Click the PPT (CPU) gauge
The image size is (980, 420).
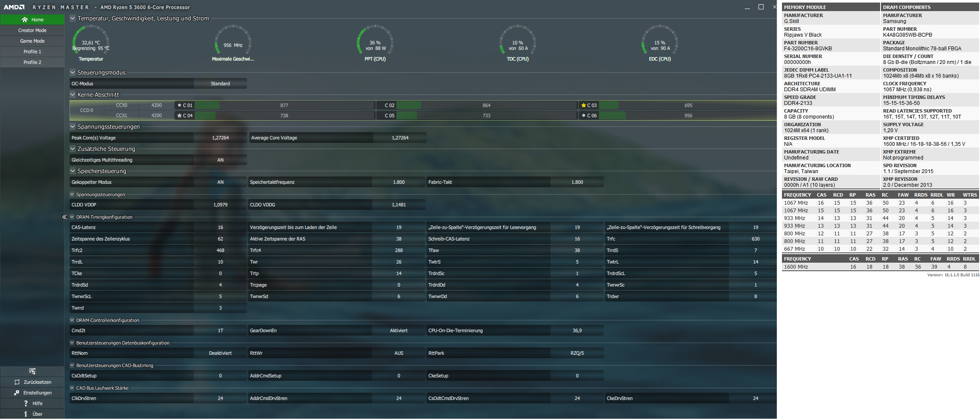(x=375, y=43)
